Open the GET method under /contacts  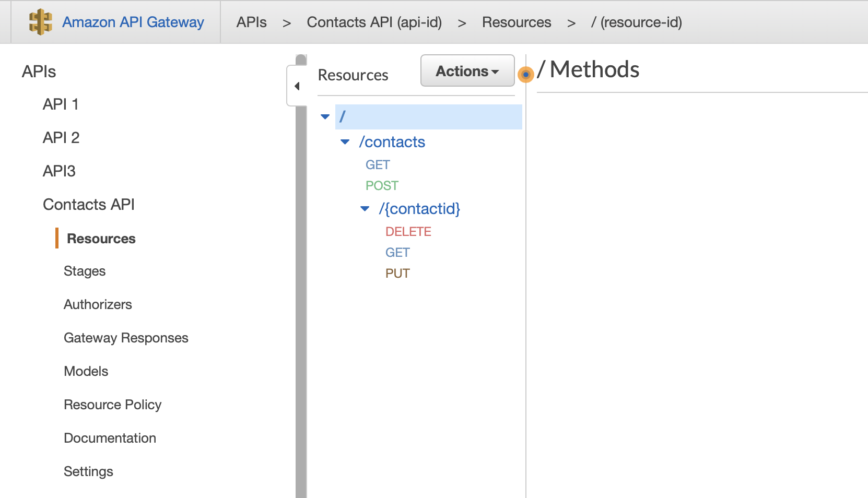[x=378, y=165]
